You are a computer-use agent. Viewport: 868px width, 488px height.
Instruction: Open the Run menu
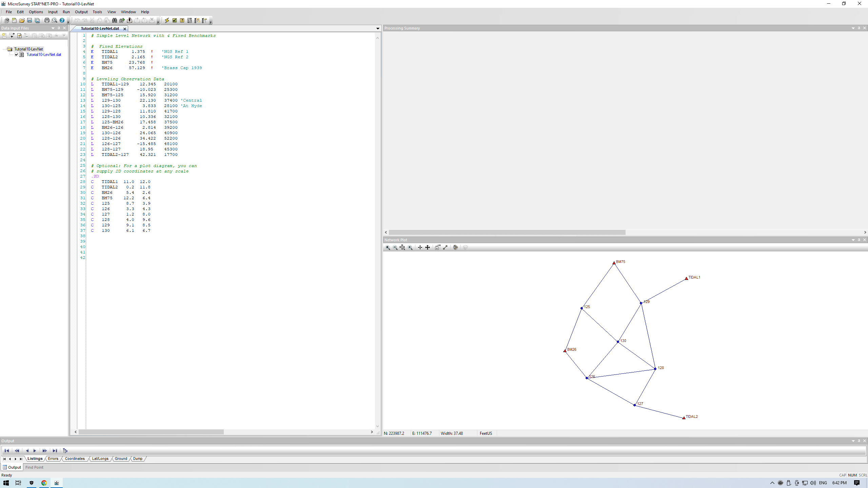(x=66, y=12)
